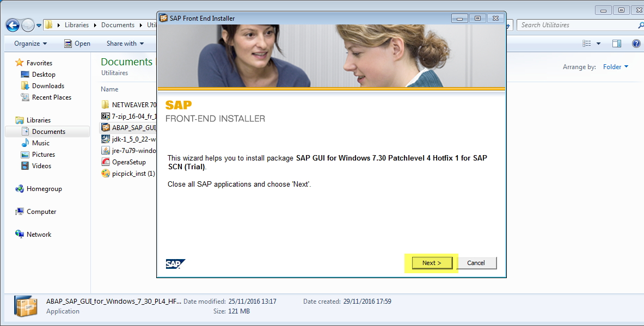644x326 pixels.
Task: Expand the Share with dropdown
Action: 125,44
